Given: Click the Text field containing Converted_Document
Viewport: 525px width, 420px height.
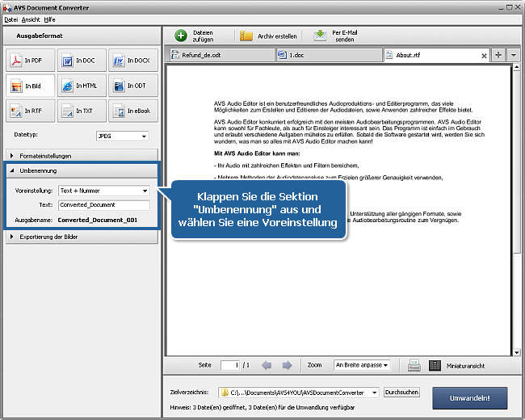Looking at the screenshot, I should (x=104, y=205).
